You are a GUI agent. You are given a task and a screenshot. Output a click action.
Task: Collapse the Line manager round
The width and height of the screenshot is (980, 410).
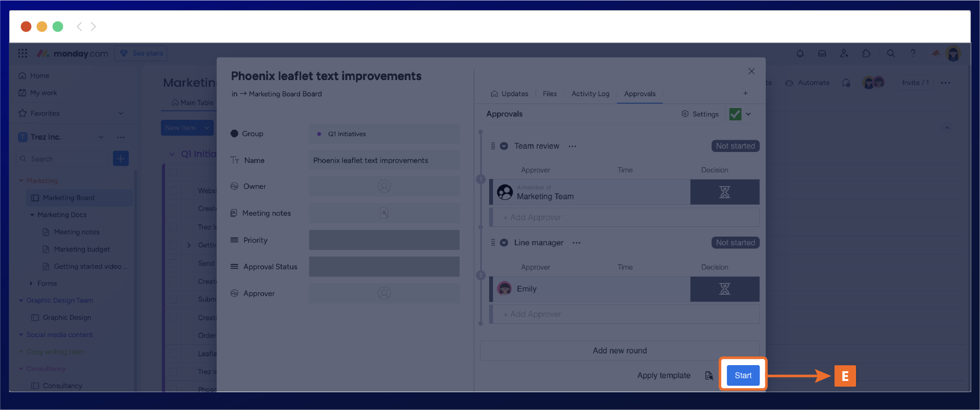point(504,243)
